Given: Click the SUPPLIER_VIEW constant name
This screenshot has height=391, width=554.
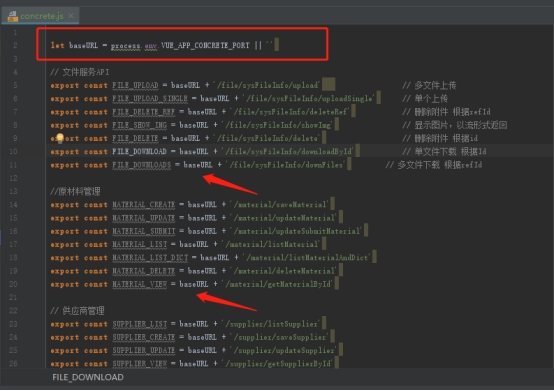Looking at the screenshot, I should [x=140, y=364].
